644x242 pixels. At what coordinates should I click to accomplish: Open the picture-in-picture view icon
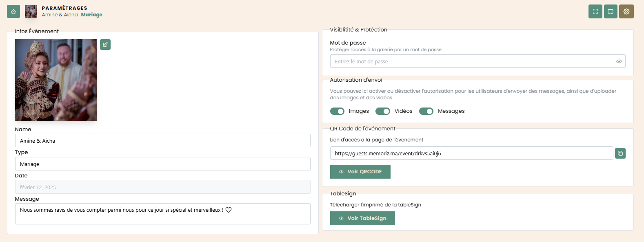coord(611,11)
